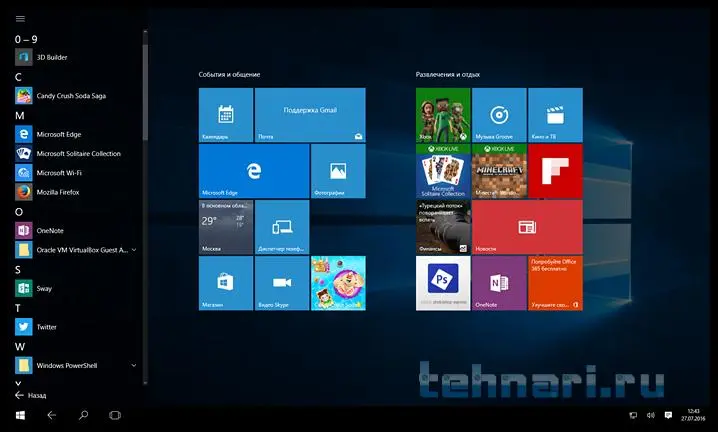Image resolution: width=718 pixels, height=432 pixels.
Task: Open the Microsoft Solitaire Collection tile
Action: pos(443,171)
